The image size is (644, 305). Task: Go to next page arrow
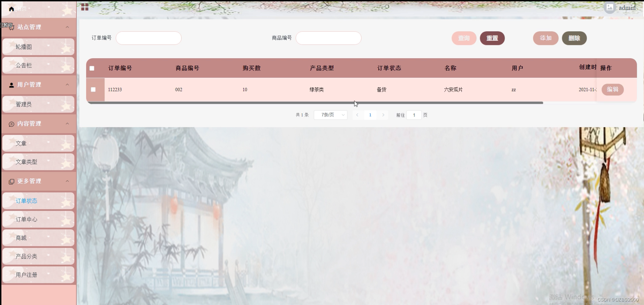pos(383,115)
